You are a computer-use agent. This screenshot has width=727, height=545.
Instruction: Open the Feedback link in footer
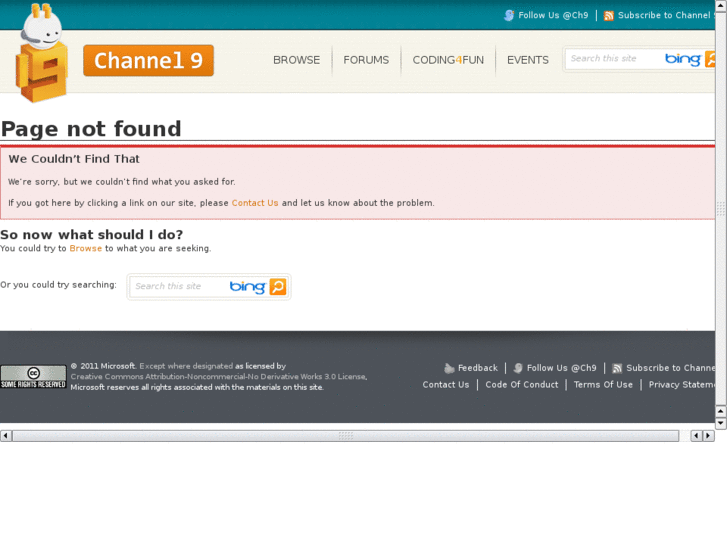click(x=478, y=368)
